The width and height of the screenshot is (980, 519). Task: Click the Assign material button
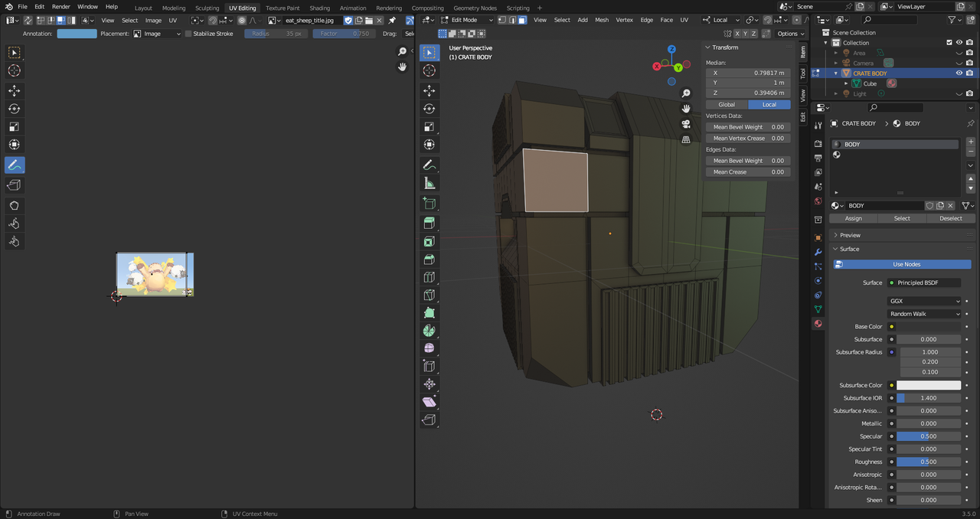[853, 218]
